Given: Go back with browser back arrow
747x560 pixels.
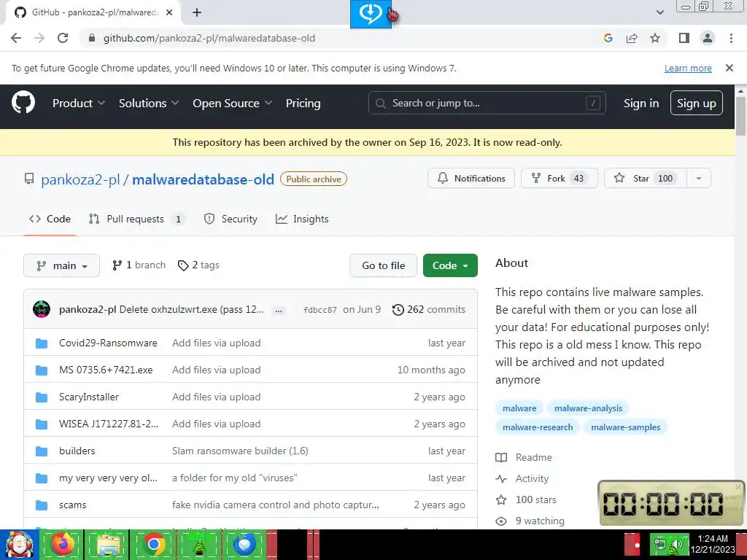Looking at the screenshot, I should (16, 38).
